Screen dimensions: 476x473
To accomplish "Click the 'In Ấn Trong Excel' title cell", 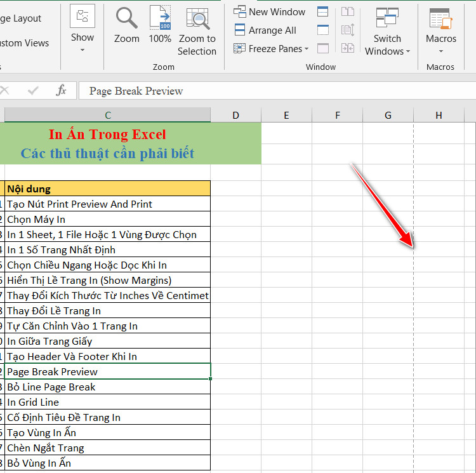I will [107, 134].
